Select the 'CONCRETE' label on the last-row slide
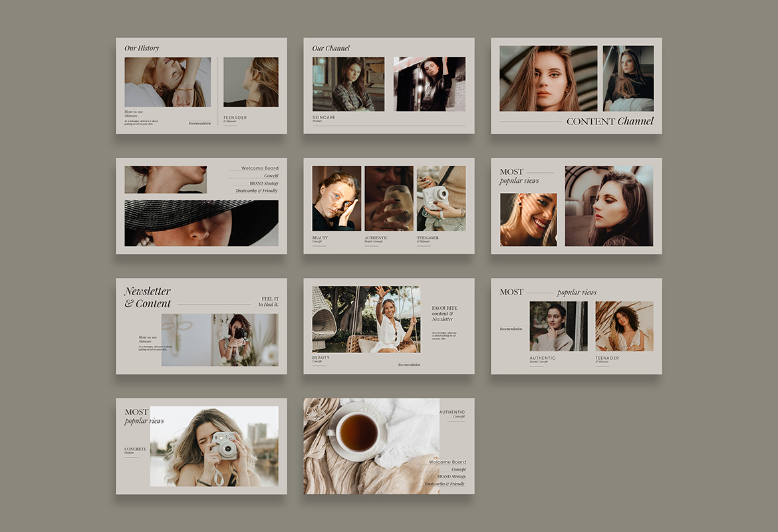Image resolution: width=778 pixels, height=532 pixels. click(135, 450)
